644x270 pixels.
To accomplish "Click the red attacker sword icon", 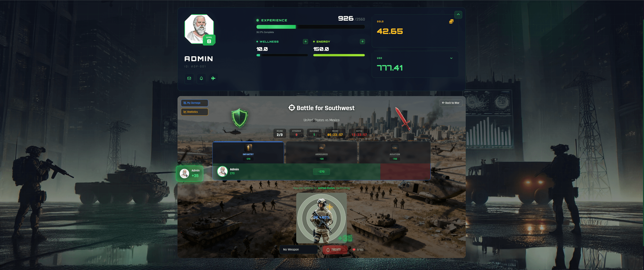I will [x=402, y=118].
